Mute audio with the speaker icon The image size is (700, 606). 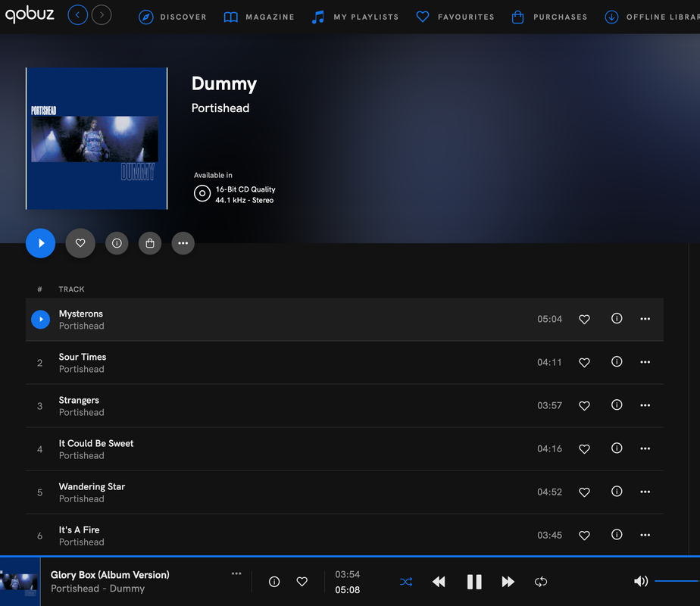tap(641, 581)
